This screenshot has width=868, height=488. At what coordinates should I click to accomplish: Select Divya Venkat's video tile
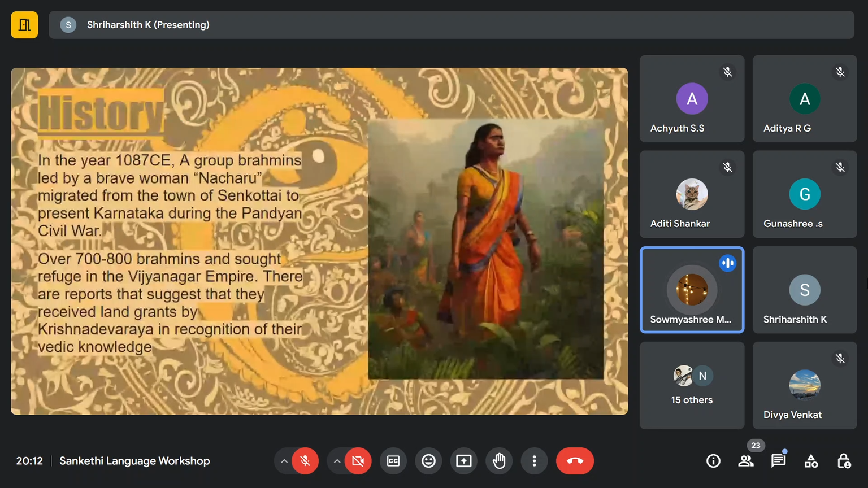tap(804, 386)
